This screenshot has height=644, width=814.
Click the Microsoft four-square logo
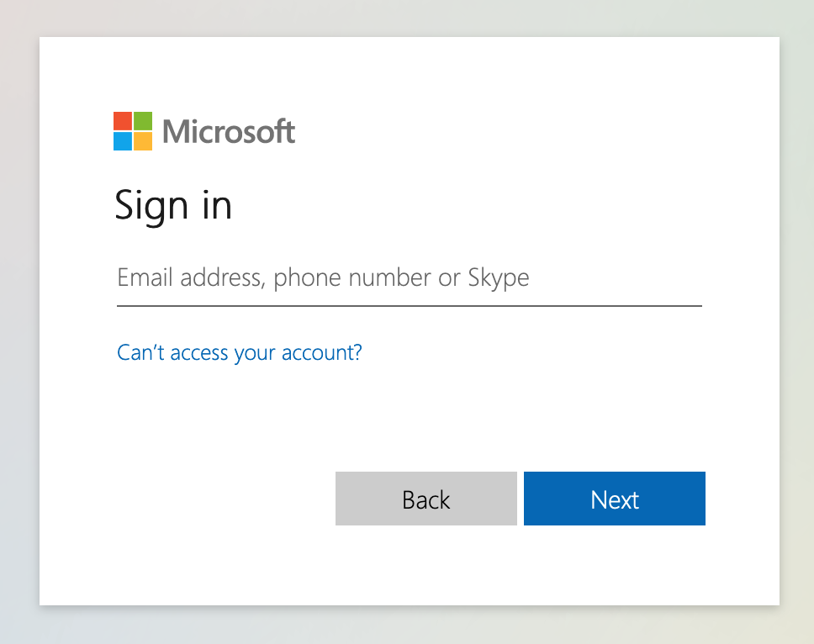coord(133,131)
